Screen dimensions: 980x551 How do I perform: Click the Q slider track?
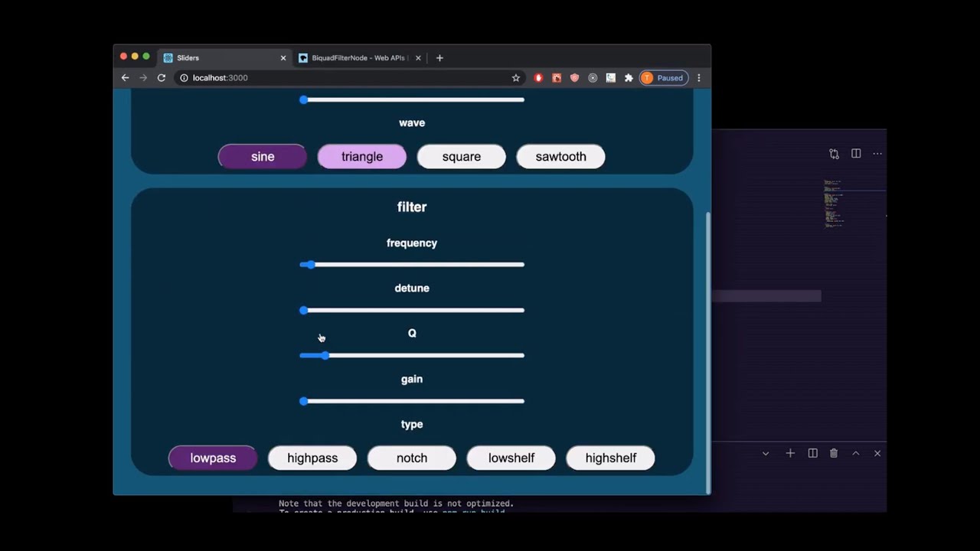412,355
